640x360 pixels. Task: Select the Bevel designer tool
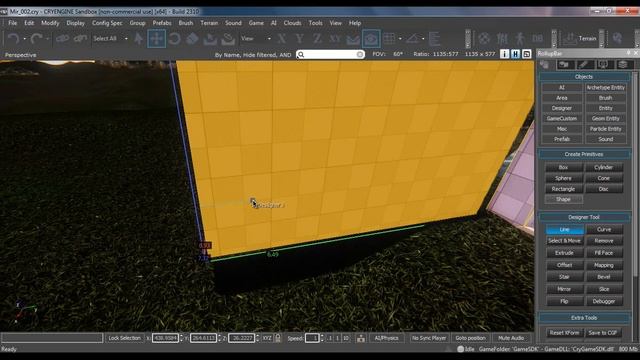pyautogui.click(x=604, y=277)
